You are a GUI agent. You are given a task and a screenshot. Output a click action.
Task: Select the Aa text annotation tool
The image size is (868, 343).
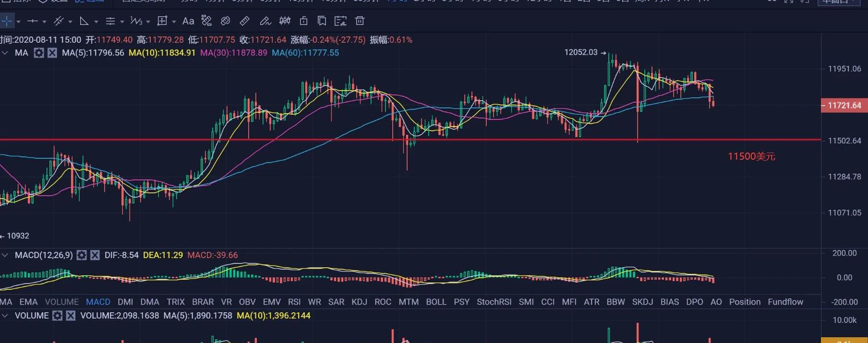coord(188,21)
